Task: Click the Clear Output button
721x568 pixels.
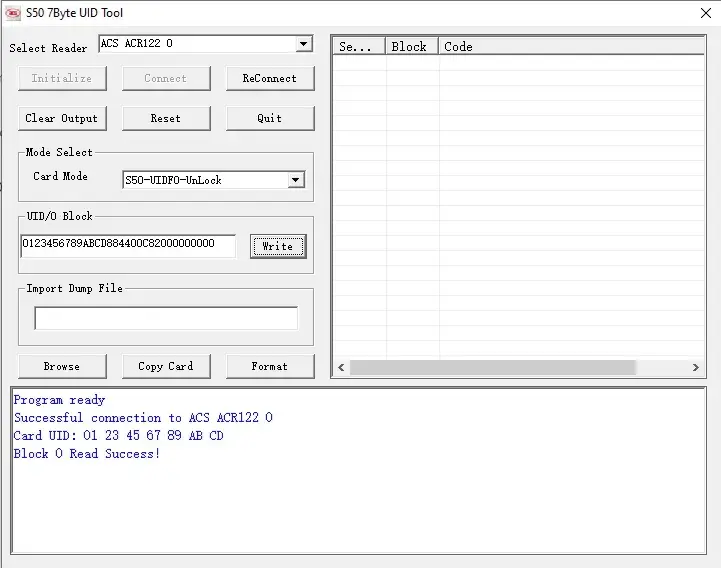Action: tap(61, 118)
